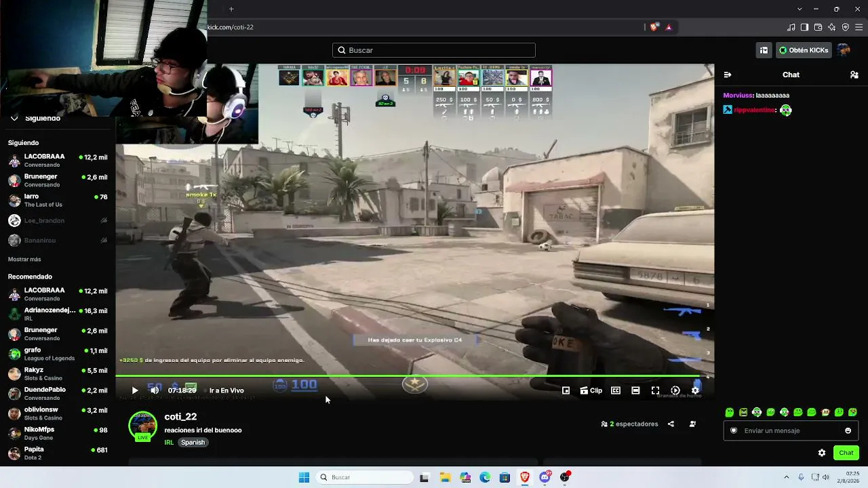Open the playback speed control
The width and height of the screenshot is (868, 488).
pyautogui.click(x=675, y=390)
